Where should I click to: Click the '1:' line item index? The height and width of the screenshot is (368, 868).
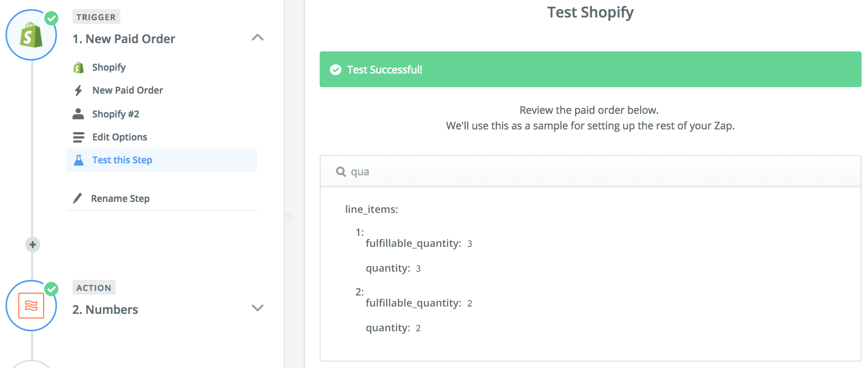point(360,233)
